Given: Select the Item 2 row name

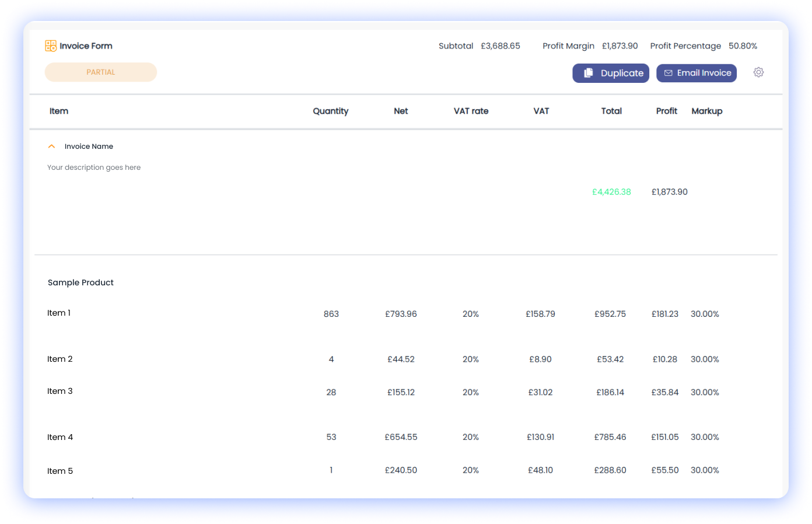Looking at the screenshot, I should click(60, 359).
